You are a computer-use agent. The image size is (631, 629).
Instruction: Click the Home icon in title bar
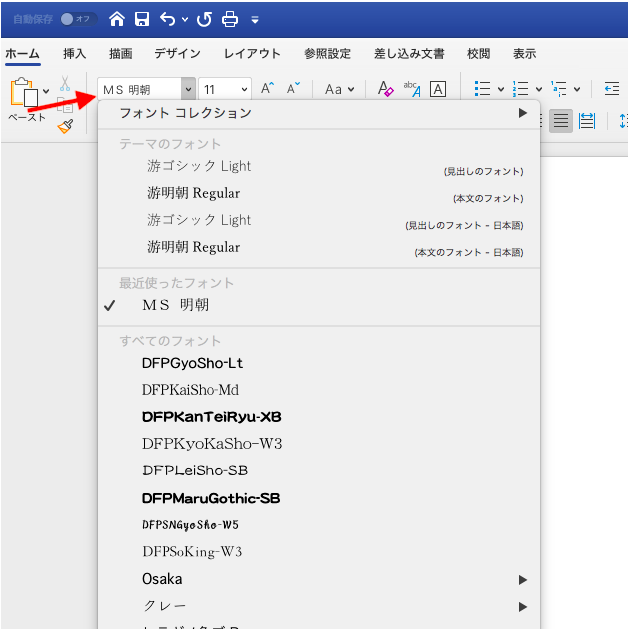[117, 19]
